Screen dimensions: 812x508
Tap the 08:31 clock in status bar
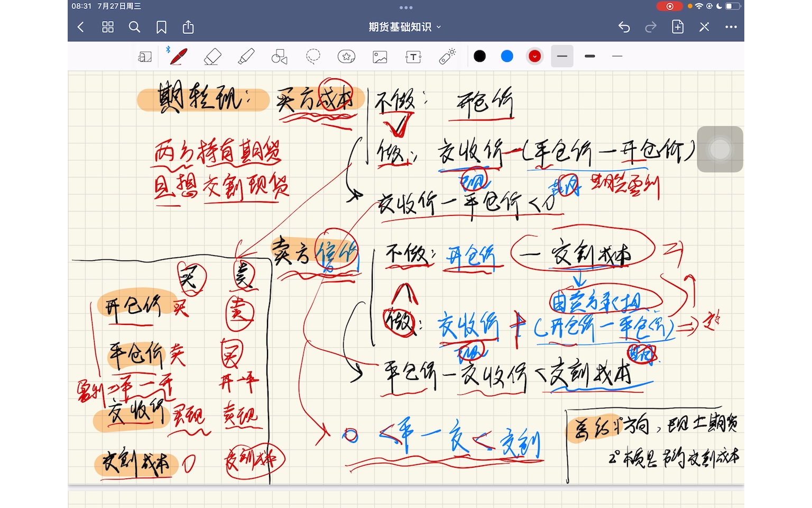(x=81, y=6)
